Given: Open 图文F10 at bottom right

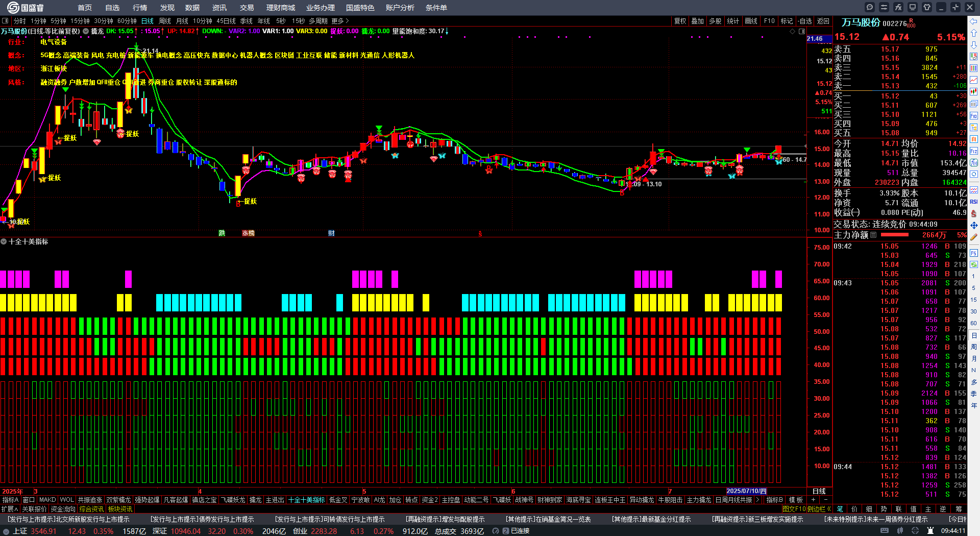Looking at the screenshot, I should coord(794,509).
